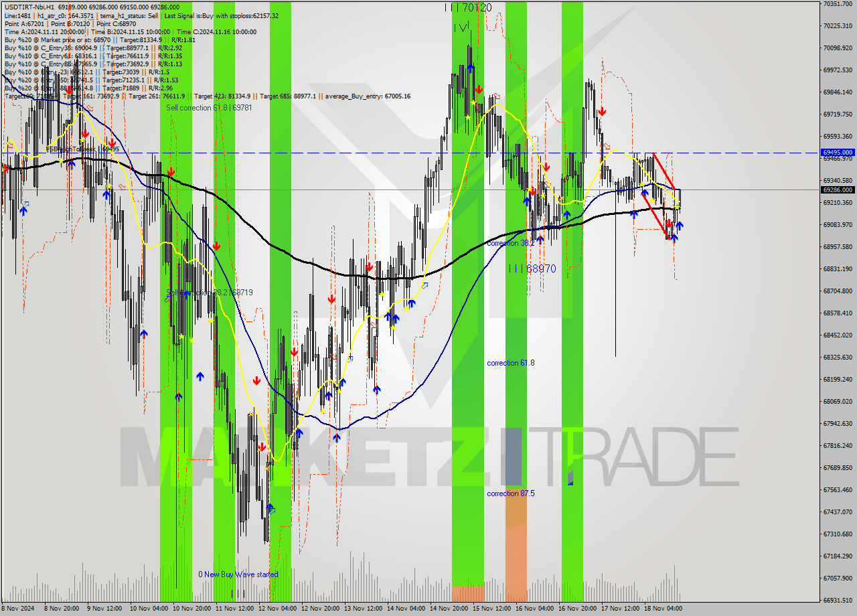Click '14 Nov 20:00' on time axis
Image resolution: width=857 pixels, height=616 pixels.
(x=448, y=609)
